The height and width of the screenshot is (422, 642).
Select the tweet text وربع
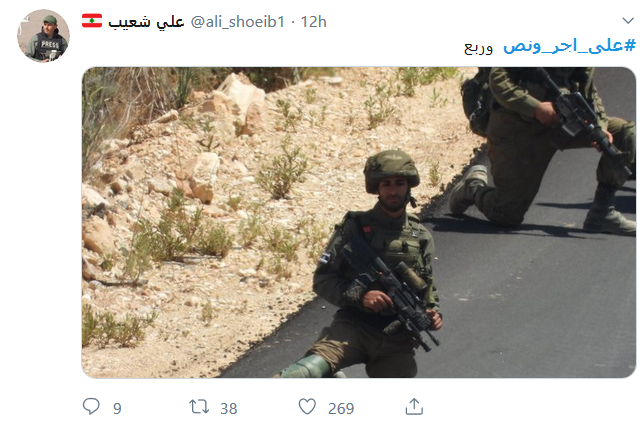point(478,47)
